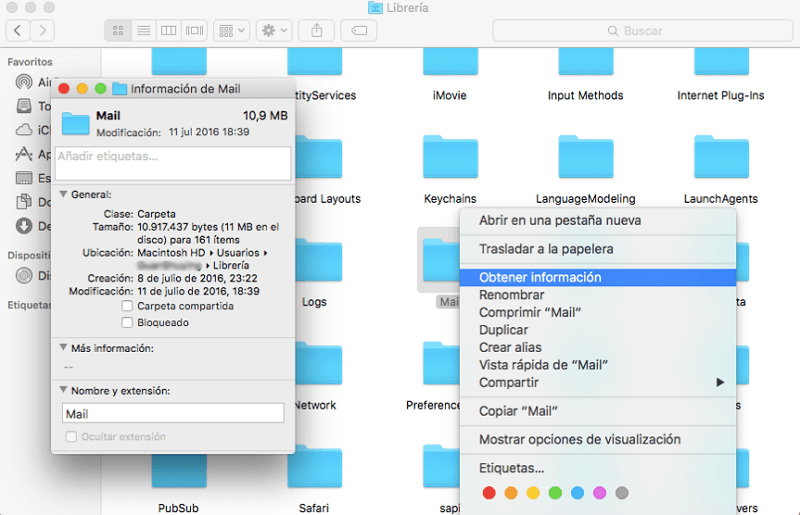
Task: Switch to icon view in toolbar
Action: (118, 31)
